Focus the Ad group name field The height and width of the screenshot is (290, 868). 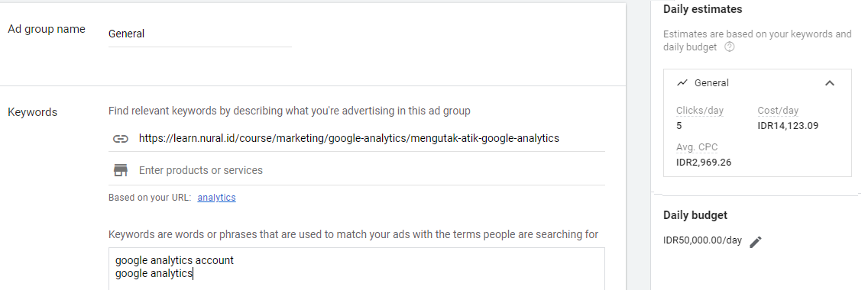200,34
